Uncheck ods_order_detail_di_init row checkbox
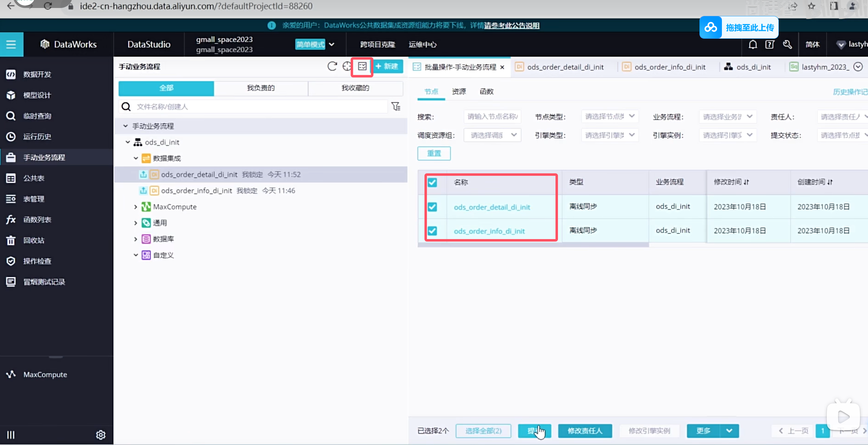The image size is (868, 445). 432,207
